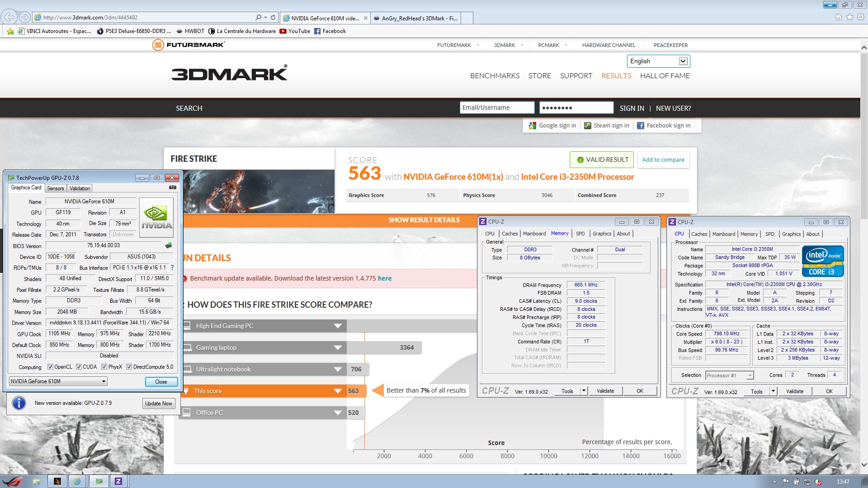Open GPU selector dropdown NVIDIA GeForce 610M
This screenshot has width=868, height=488.
(58, 381)
